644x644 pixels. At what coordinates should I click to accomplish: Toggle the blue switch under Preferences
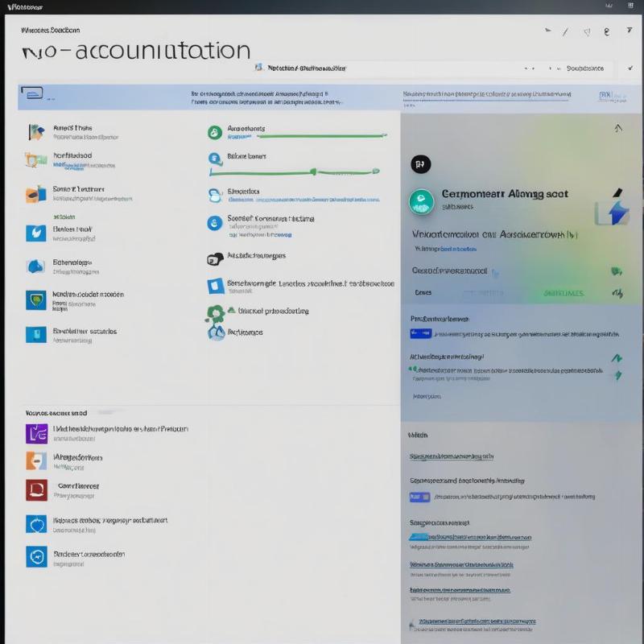click(x=419, y=333)
